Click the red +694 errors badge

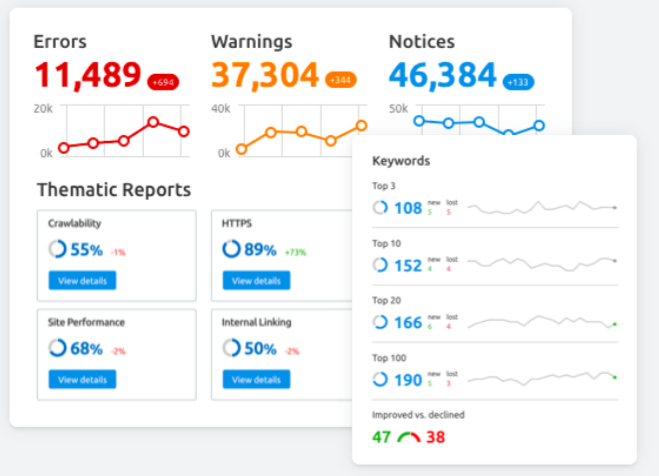[163, 82]
